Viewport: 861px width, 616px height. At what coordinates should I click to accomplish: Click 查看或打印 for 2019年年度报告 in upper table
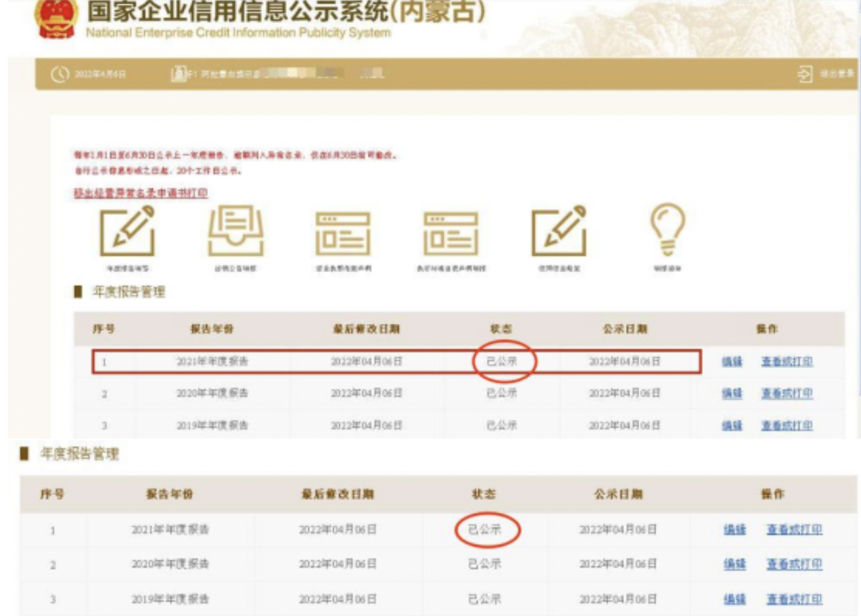point(786,425)
